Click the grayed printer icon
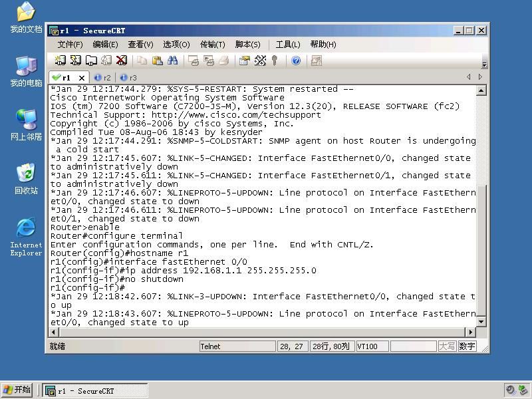This screenshot has width=532, height=399. 224,61
